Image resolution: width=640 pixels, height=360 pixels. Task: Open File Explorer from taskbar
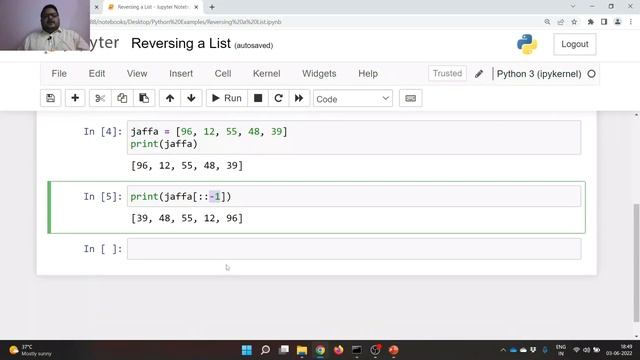click(x=302, y=350)
